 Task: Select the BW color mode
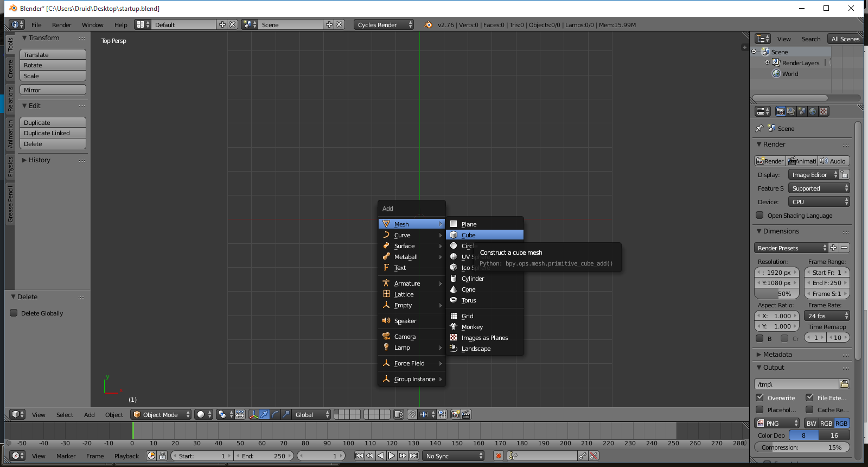click(x=811, y=423)
